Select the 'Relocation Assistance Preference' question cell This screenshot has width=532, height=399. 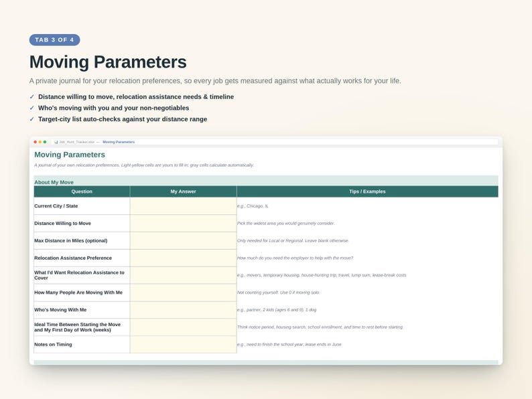point(82,258)
